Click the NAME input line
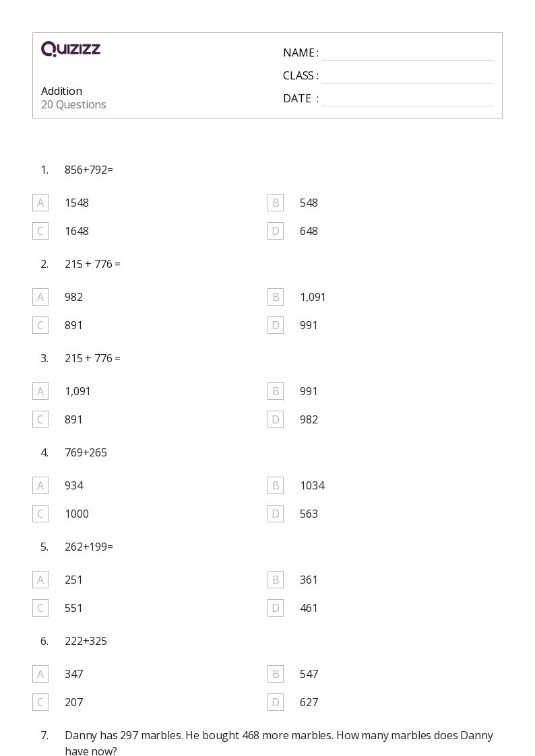The height and width of the screenshot is (756, 535). [408, 54]
